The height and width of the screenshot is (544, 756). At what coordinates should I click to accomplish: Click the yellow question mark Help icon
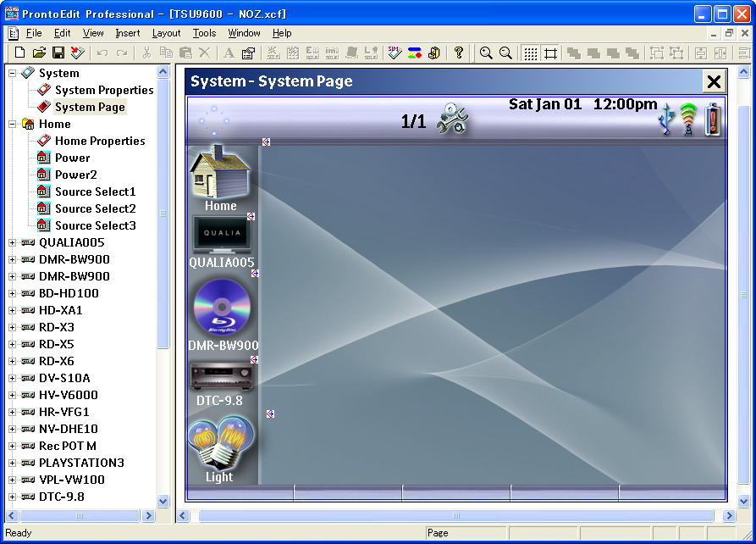(459, 53)
